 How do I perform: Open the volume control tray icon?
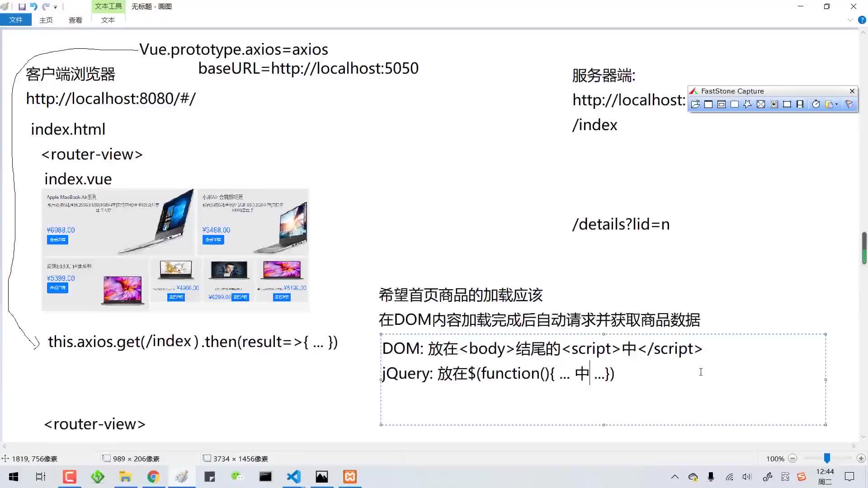pos(747,477)
